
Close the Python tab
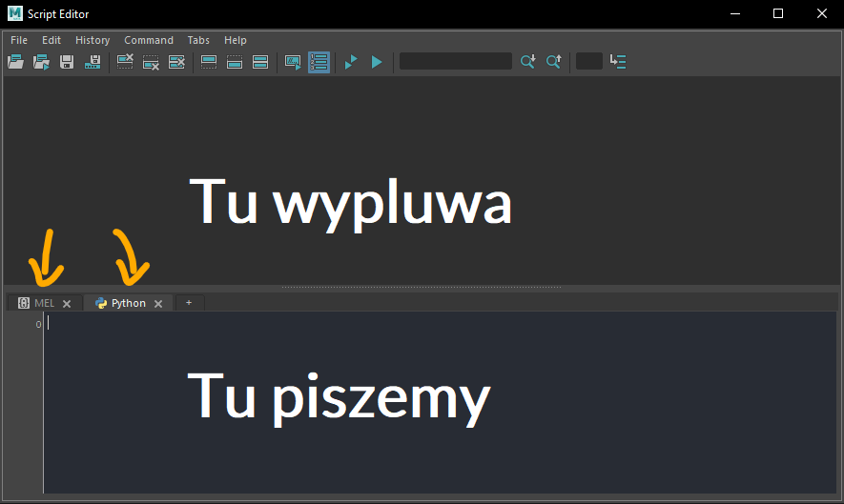(x=158, y=304)
